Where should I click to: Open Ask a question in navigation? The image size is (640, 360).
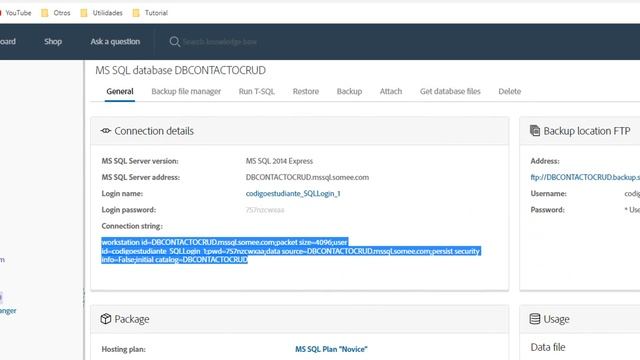click(115, 42)
